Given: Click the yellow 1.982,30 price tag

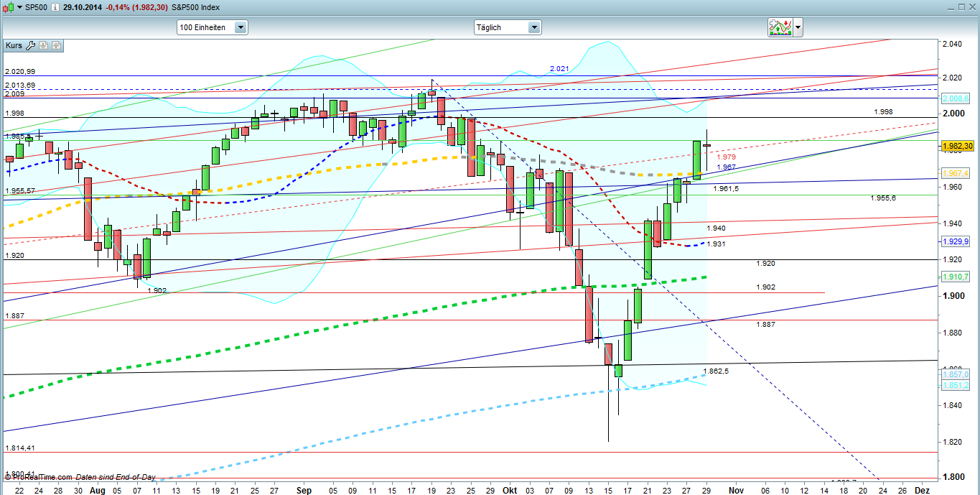Looking at the screenshot, I should 956,146.
